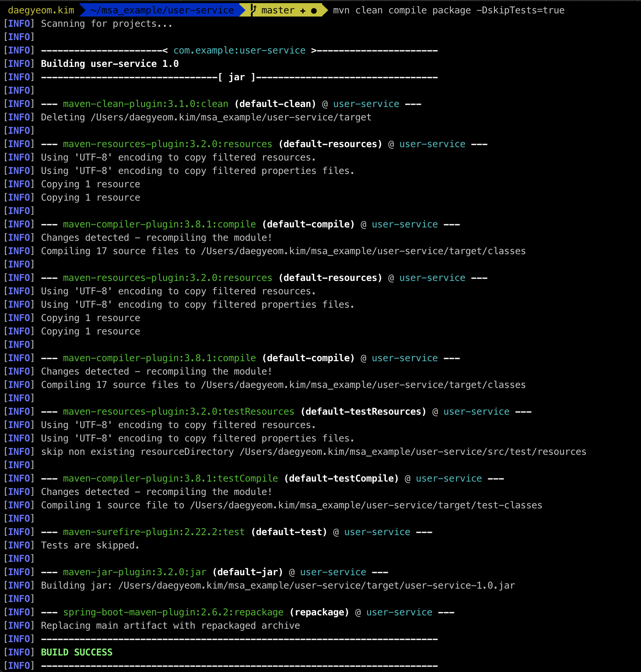Click 'skip non existing resourceDirectory' line
Screen dimensions: 641x672
tap(314, 452)
